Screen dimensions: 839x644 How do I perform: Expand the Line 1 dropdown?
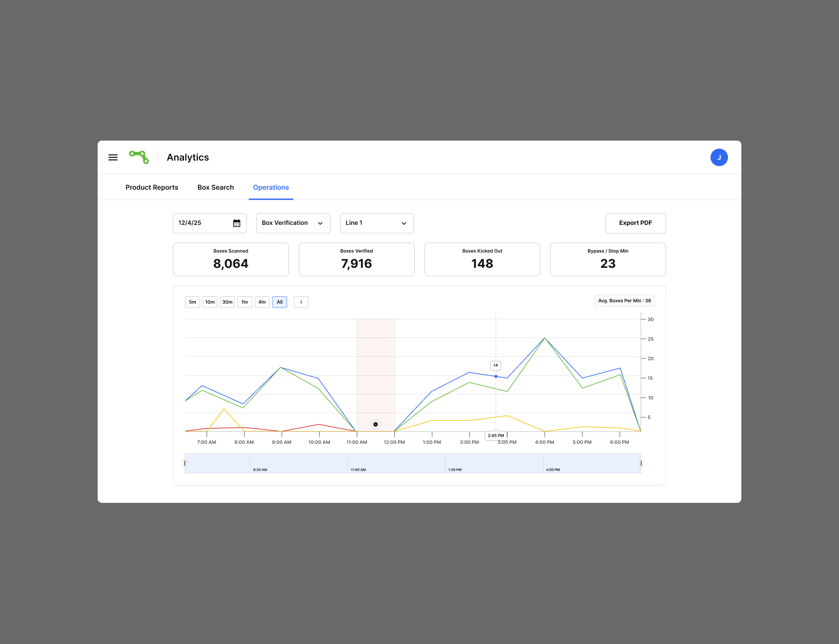pos(377,223)
